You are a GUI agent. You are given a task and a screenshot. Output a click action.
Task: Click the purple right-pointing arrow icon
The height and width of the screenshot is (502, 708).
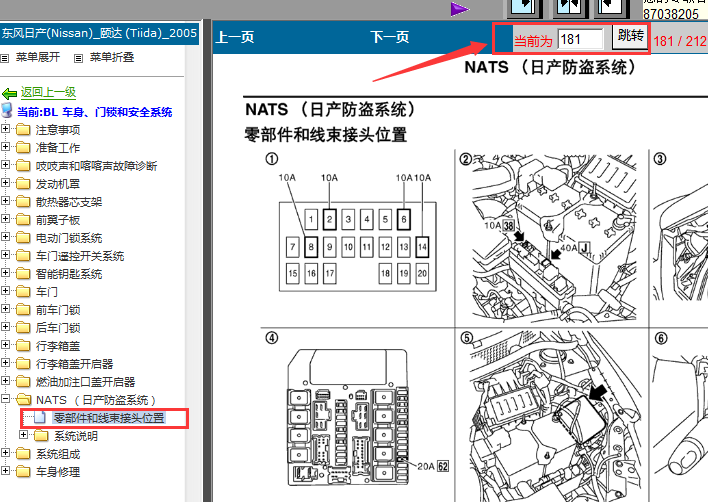click(460, 9)
